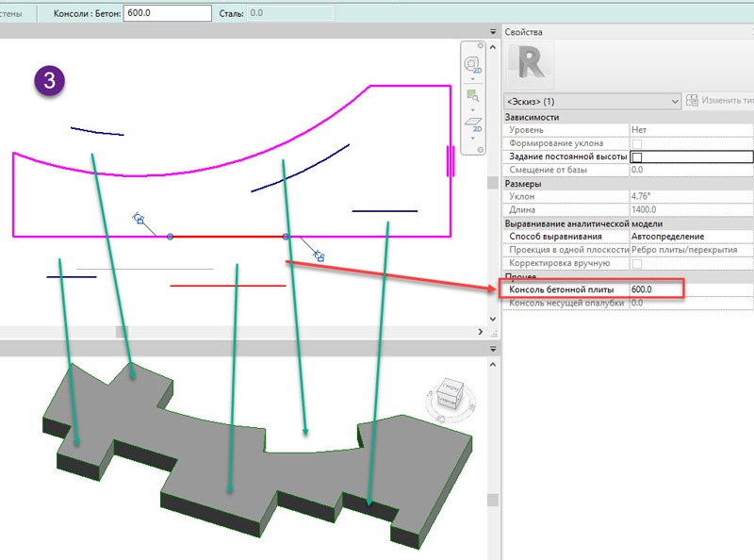Click the plan view horizontal scrollbar thumb
The image size is (754, 560).
point(122,332)
